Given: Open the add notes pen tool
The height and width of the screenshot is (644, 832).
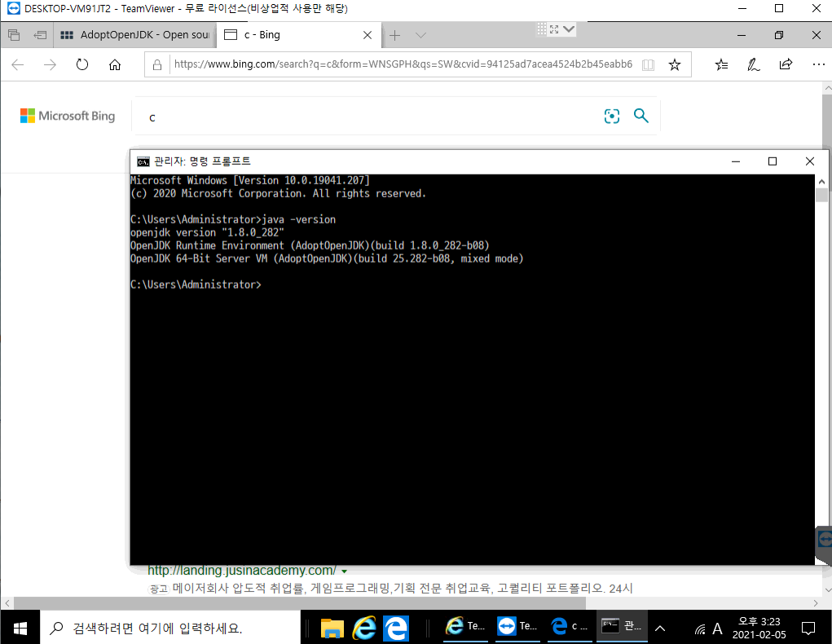Looking at the screenshot, I should [x=754, y=64].
